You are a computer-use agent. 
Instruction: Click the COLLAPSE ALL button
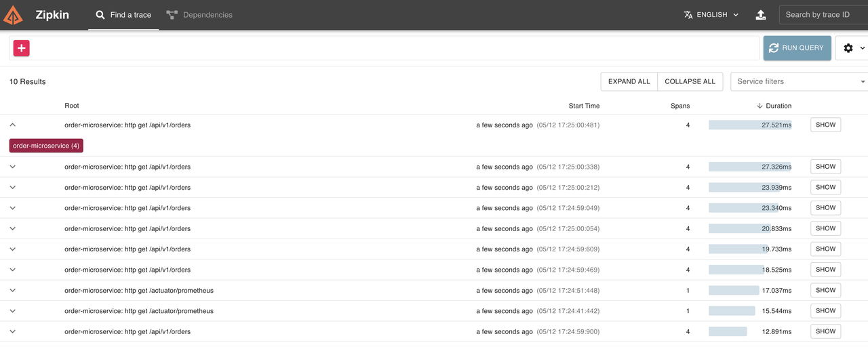pos(690,81)
